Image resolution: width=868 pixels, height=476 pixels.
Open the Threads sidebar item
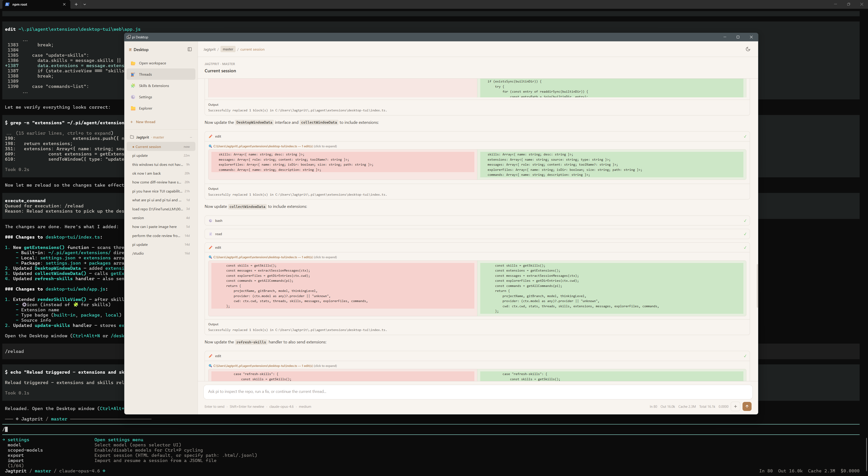point(161,74)
